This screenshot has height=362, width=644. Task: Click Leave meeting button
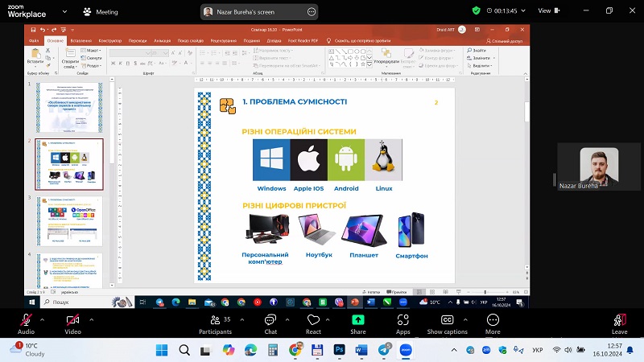click(x=619, y=324)
